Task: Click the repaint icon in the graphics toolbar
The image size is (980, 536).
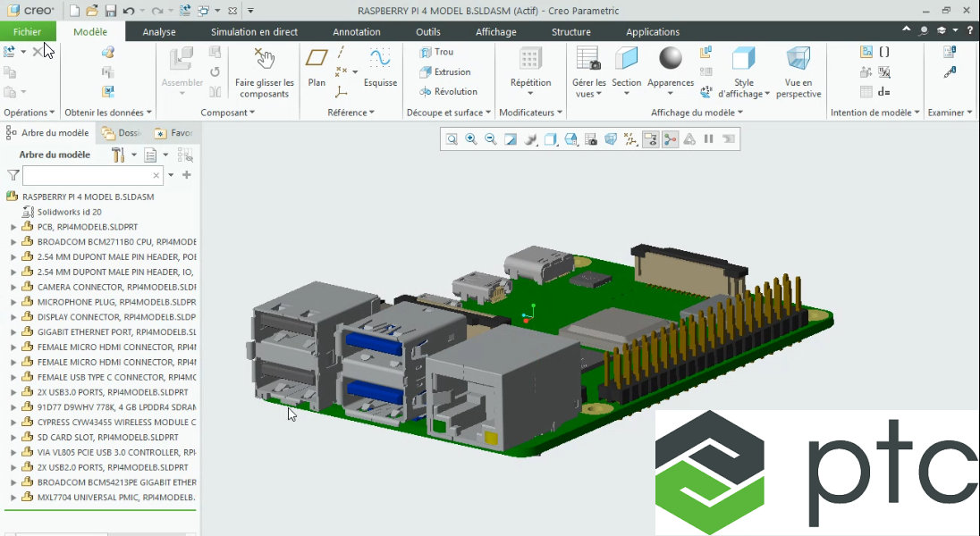Action: pyautogui.click(x=511, y=139)
